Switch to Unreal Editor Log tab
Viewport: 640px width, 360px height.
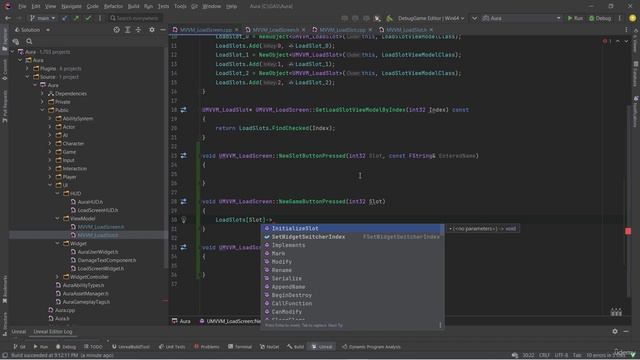(53, 331)
